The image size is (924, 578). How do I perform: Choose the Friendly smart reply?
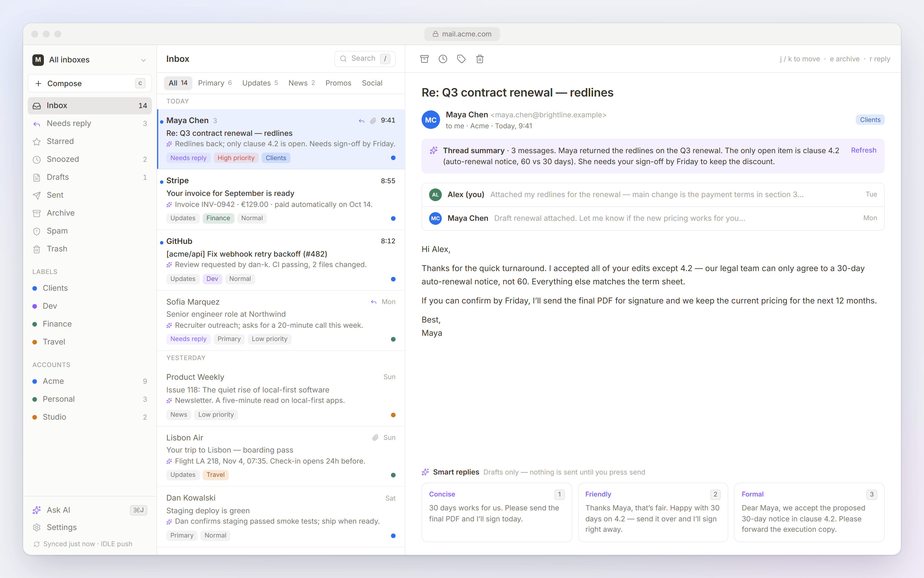coord(653,512)
